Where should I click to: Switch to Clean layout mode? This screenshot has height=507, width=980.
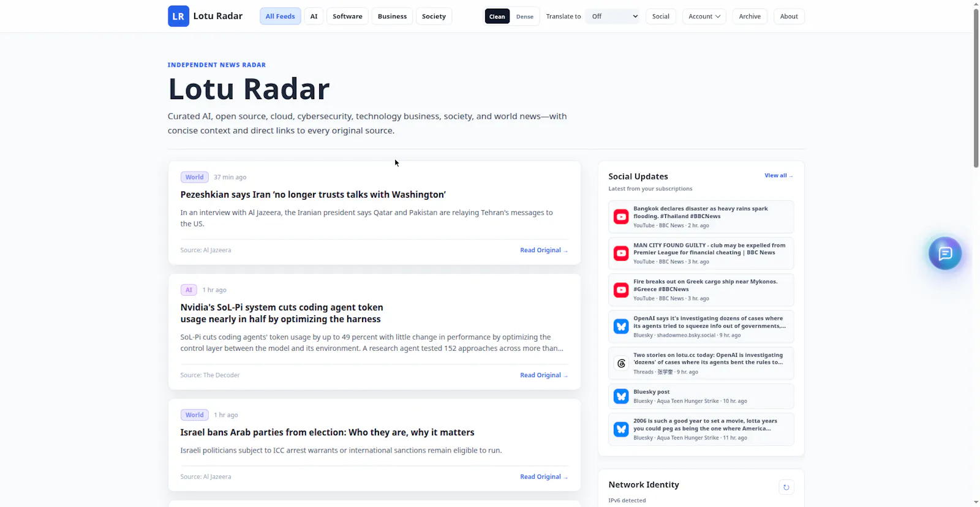tap(497, 17)
